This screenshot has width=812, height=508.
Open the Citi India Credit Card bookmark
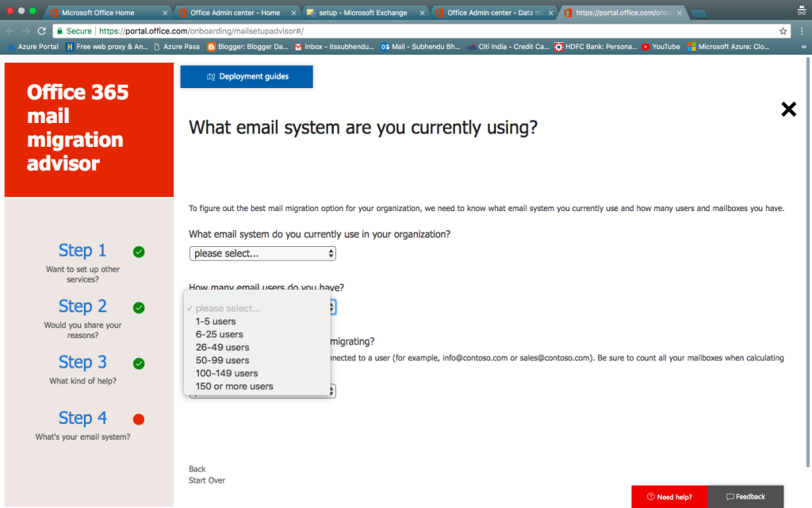[x=507, y=47]
